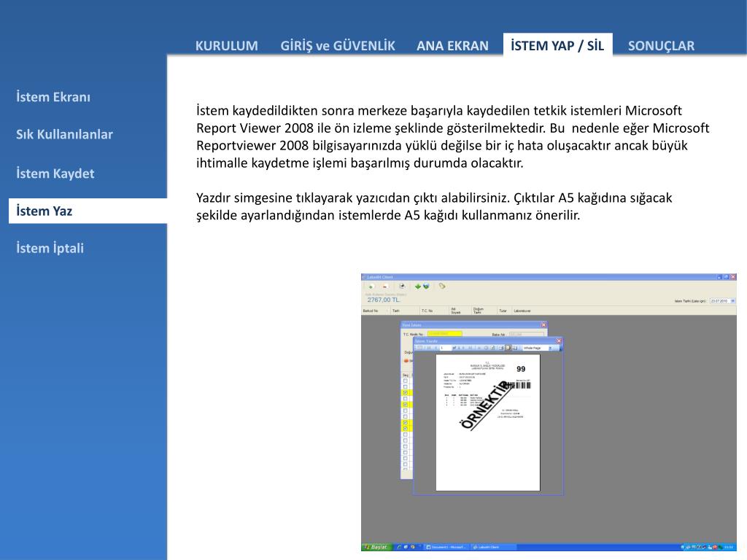Click the report preview page thumbnail

[488, 422]
